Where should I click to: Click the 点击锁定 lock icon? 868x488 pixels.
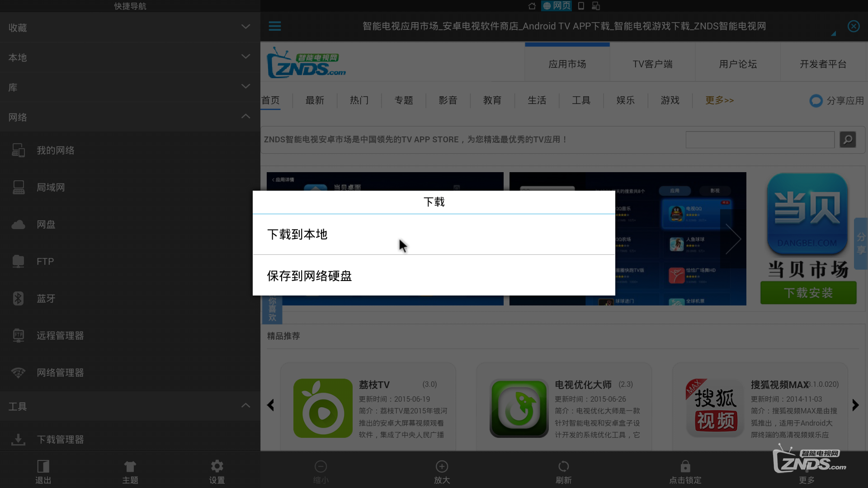tap(685, 466)
